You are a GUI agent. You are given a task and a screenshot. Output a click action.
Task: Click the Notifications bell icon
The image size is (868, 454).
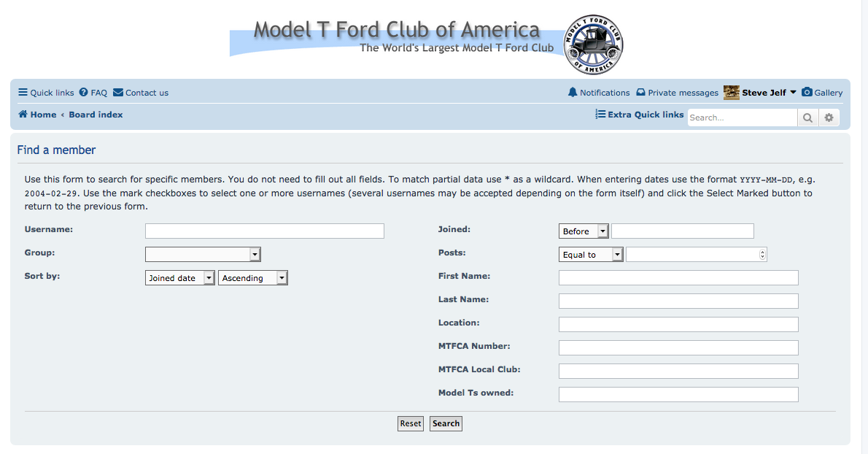pos(573,93)
